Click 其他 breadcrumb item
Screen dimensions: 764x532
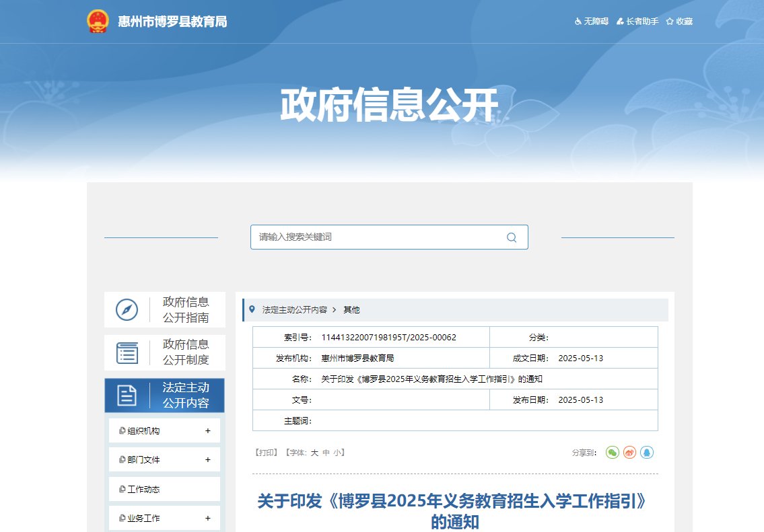coord(351,309)
